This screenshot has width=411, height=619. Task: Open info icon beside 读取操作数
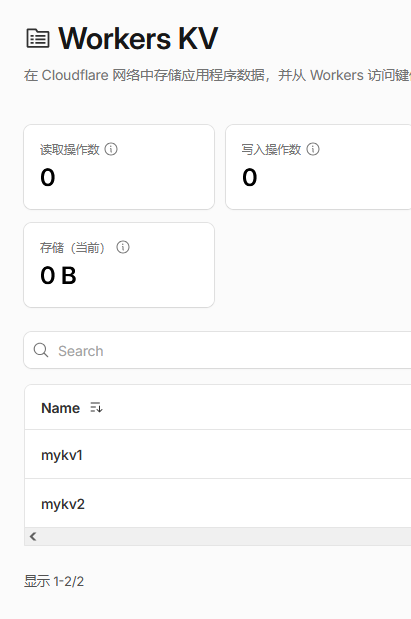coord(111,149)
